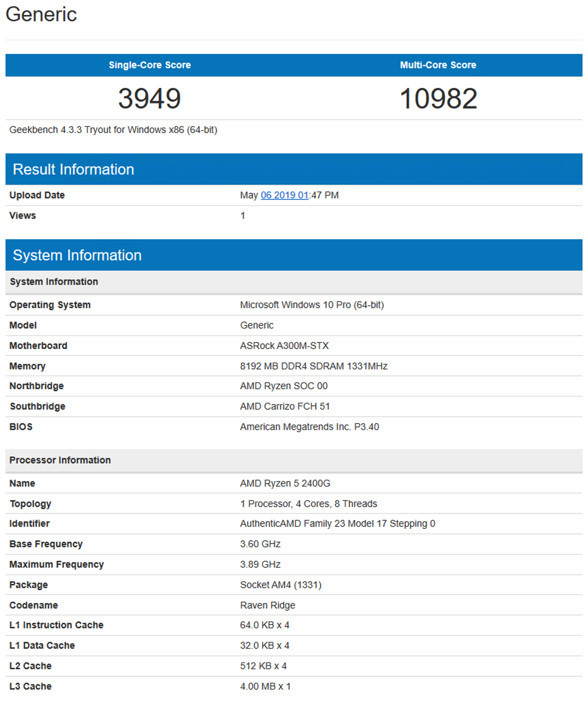Select '8192 MB DDR4 SDRAM 1331MHz'
This screenshot has width=588, height=702.
tap(314, 366)
